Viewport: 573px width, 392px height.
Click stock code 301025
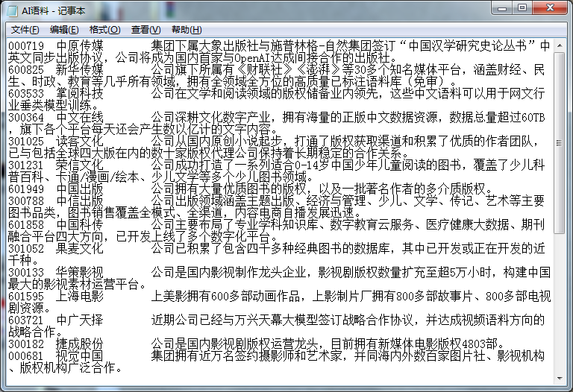26,142
